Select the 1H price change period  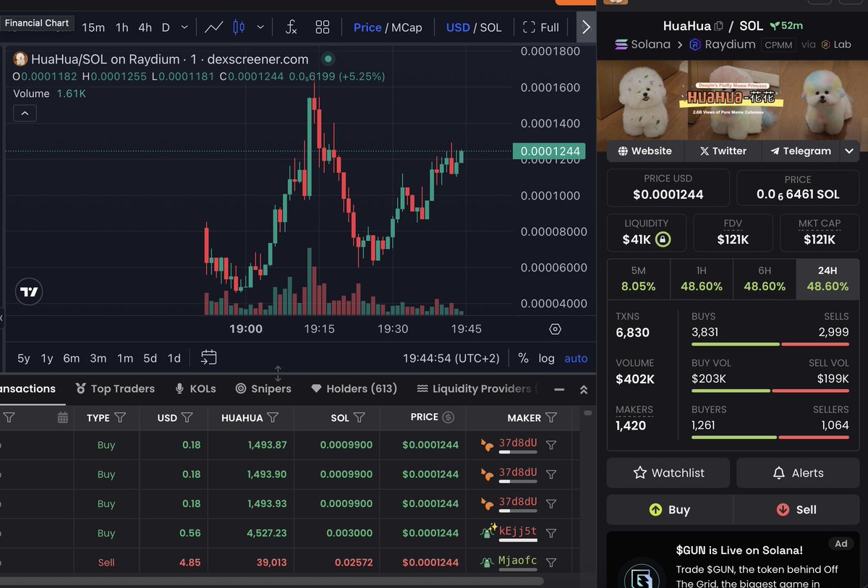pyautogui.click(x=702, y=278)
